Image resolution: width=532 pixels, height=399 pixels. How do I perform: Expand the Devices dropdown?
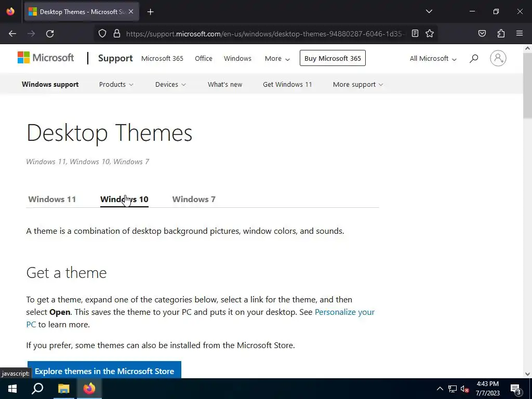[170, 85]
